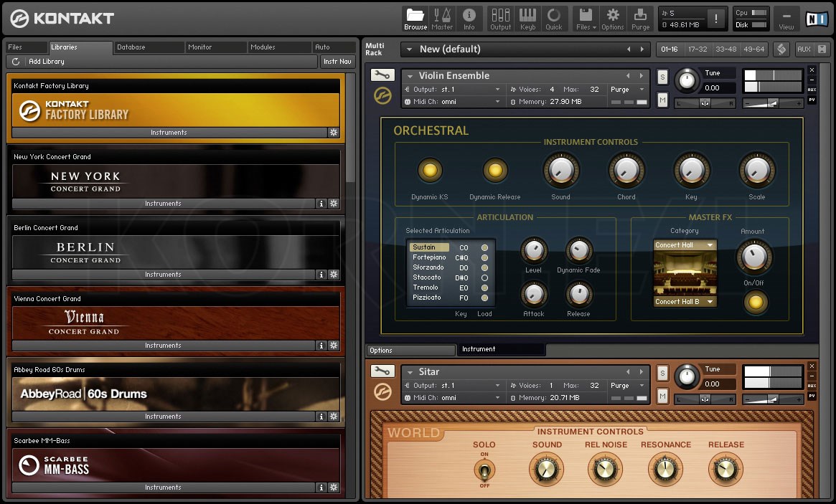
Task: Click the Tune knob on the Violin Ensemble
Action: 687,80
